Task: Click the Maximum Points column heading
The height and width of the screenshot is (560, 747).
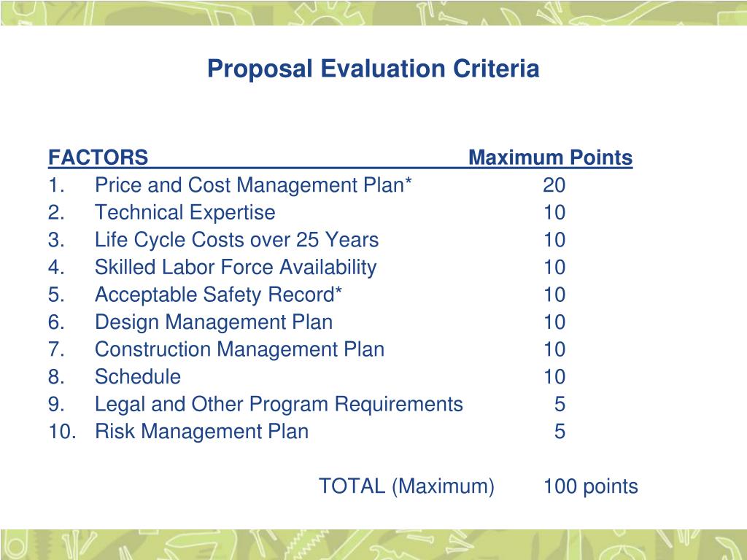Action: pos(550,157)
